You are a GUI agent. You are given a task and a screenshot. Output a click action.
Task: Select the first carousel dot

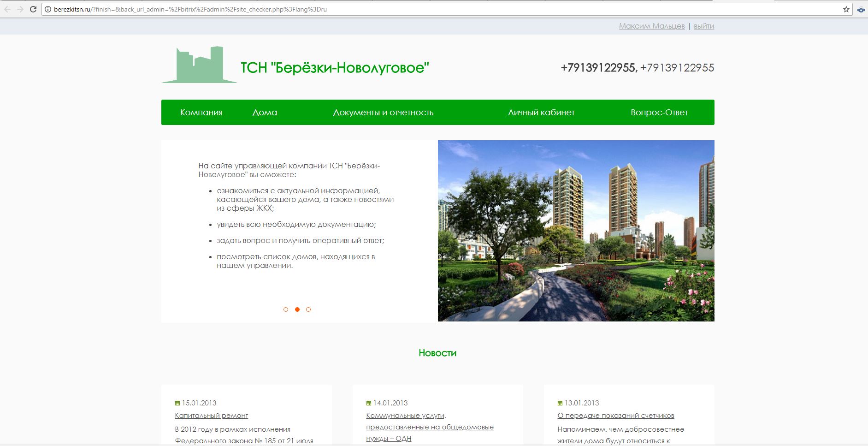pyautogui.click(x=286, y=309)
